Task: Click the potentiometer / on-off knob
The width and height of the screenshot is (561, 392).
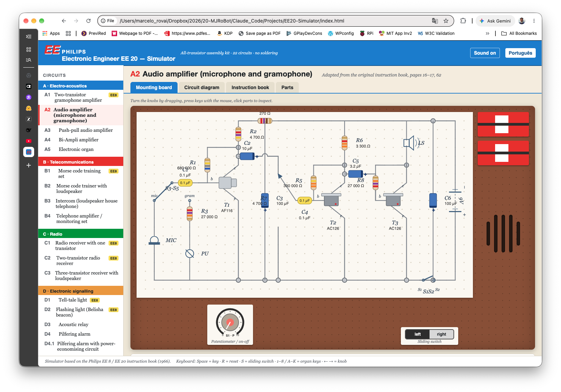Action: [230, 322]
